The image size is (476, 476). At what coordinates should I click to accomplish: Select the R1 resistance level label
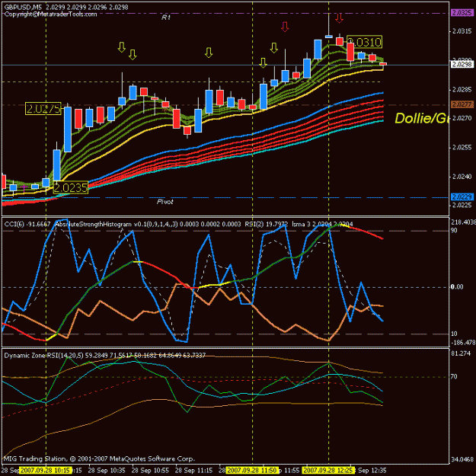[x=166, y=18]
